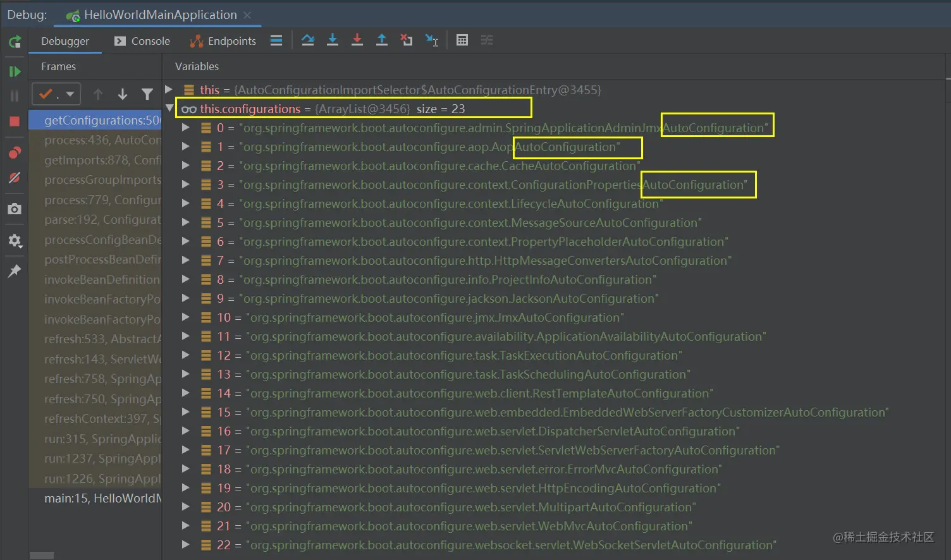Click the frames filter funnel icon
Viewport: 951px width, 560px height.
coord(147,95)
